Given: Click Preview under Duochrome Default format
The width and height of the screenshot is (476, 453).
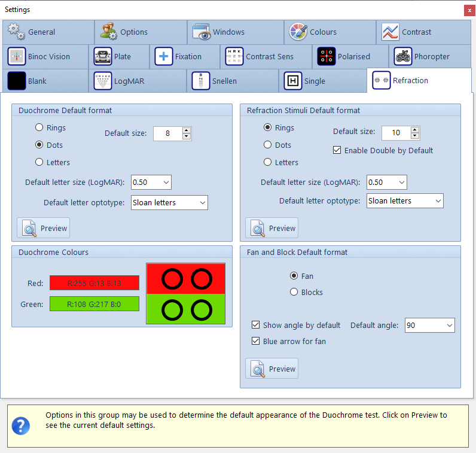Looking at the screenshot, I should 44,228.
